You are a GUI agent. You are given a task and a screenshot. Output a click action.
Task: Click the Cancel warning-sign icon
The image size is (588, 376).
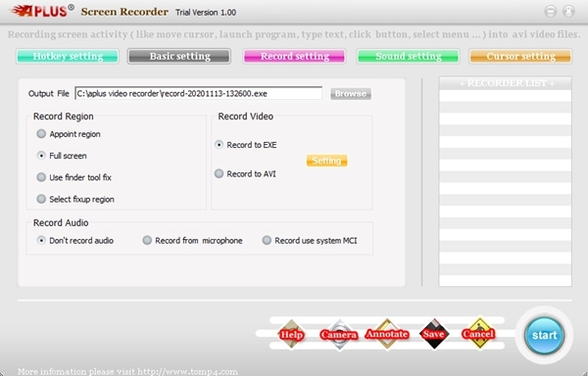coord(479,333)
